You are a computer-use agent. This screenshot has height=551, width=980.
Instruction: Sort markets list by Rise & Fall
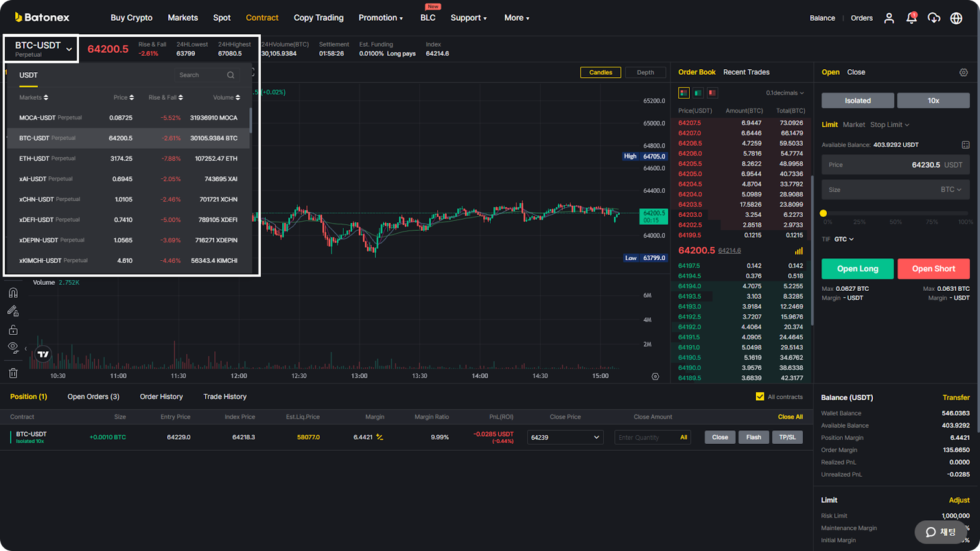(x=165, y=97)
